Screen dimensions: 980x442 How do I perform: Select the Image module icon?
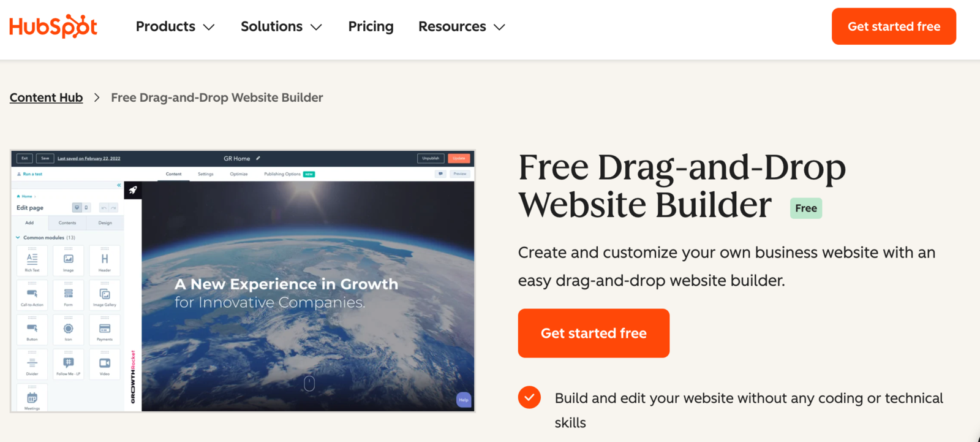click(x=69, y=260)
